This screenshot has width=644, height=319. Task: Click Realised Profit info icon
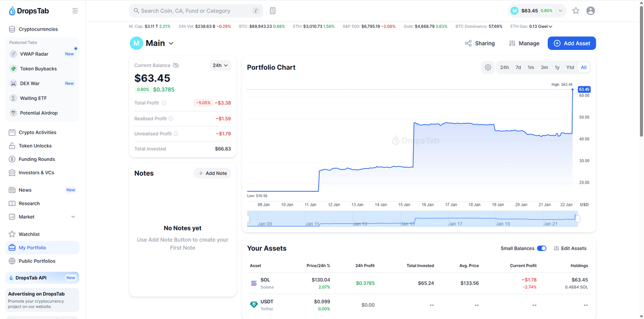pos(171,118)
